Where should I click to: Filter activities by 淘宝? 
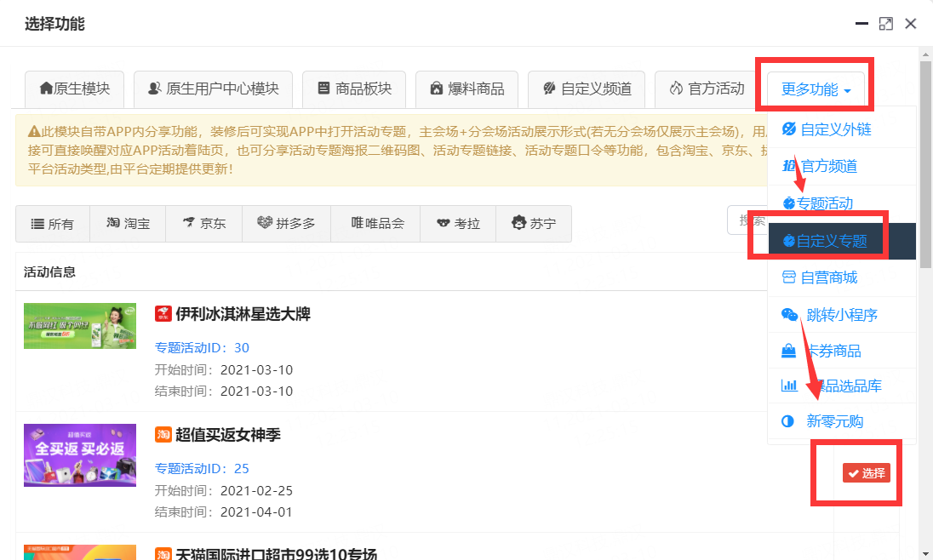click(x=128, y=224)
